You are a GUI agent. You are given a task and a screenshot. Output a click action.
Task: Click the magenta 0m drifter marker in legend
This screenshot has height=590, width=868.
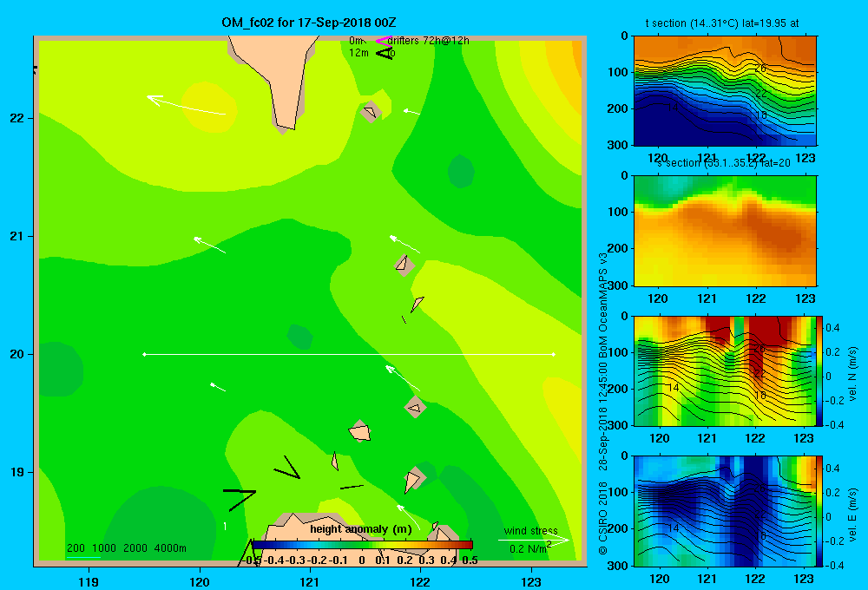[x=384, y=41]
